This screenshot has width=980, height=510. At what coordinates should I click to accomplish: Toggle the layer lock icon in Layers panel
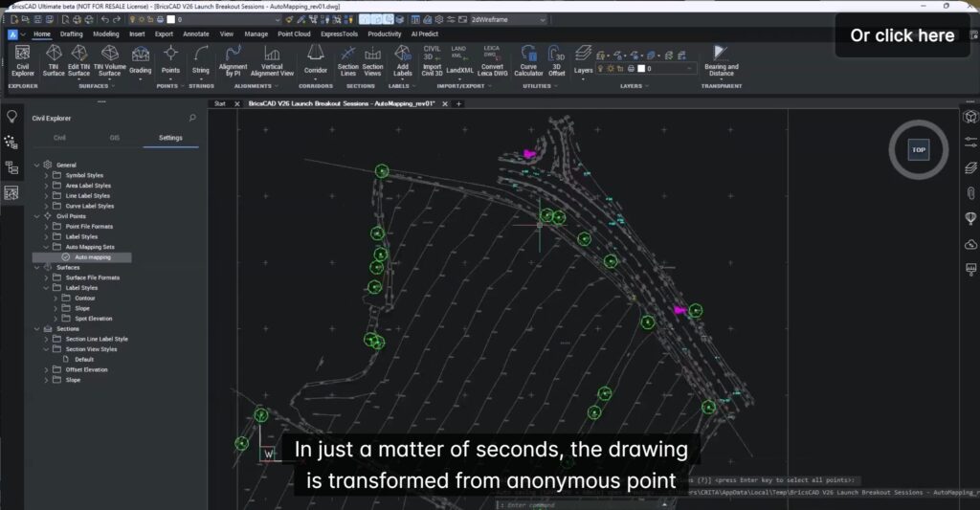point(620,69)
